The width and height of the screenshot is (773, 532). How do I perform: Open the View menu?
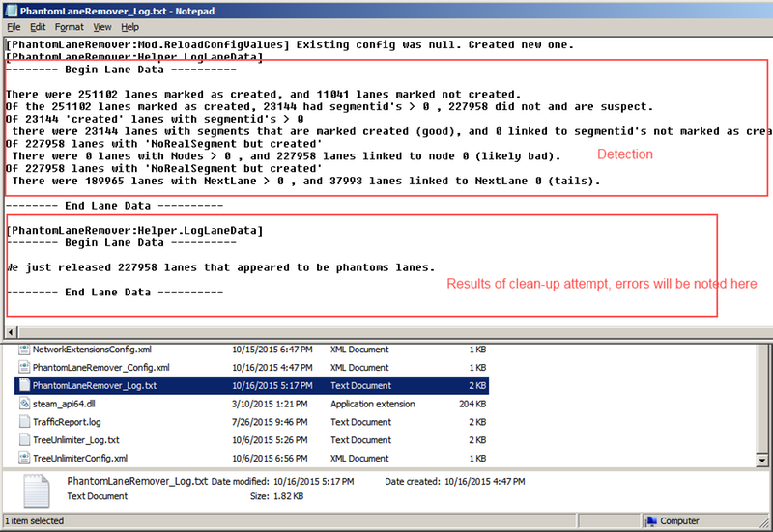(x=101, y=27)
